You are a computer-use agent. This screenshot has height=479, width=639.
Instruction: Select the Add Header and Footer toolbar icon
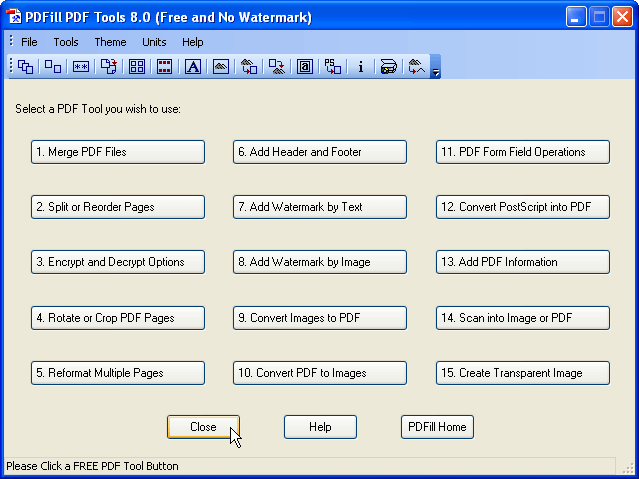point(165,67)
